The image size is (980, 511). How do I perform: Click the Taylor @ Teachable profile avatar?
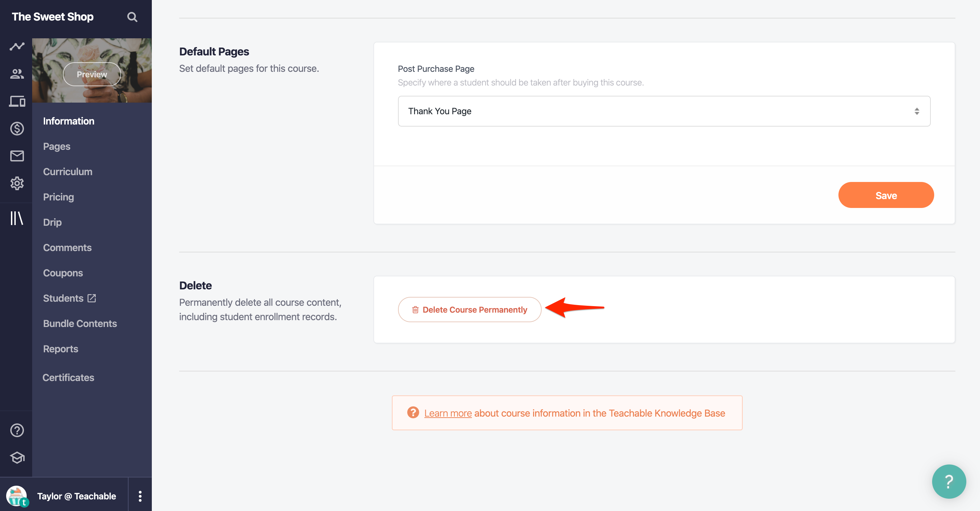(17, 496)
